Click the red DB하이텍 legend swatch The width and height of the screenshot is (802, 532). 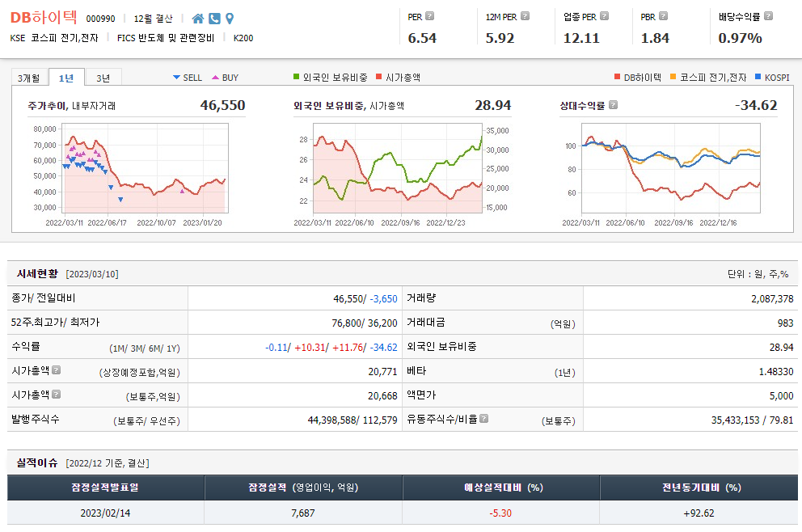(x=618, y=77)
